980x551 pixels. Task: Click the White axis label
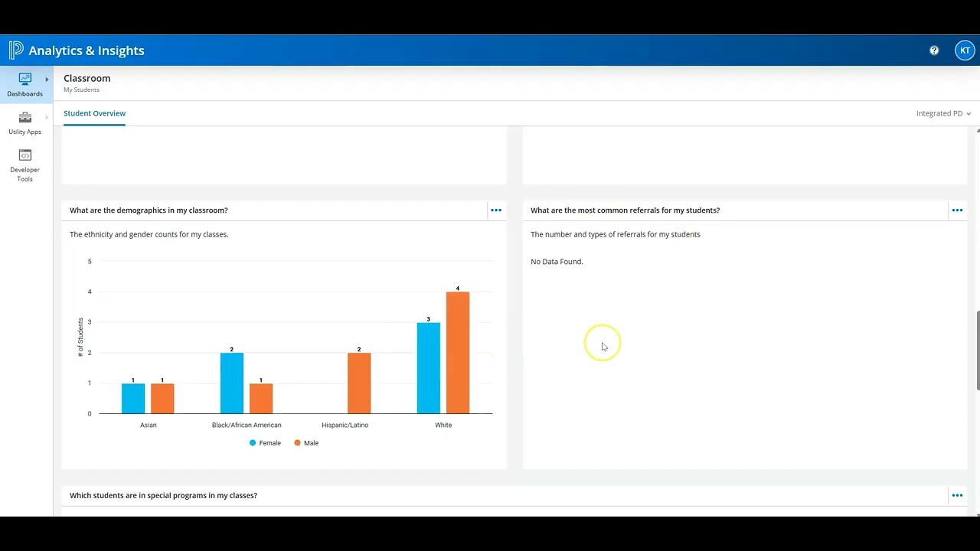[x=443, y=425]
